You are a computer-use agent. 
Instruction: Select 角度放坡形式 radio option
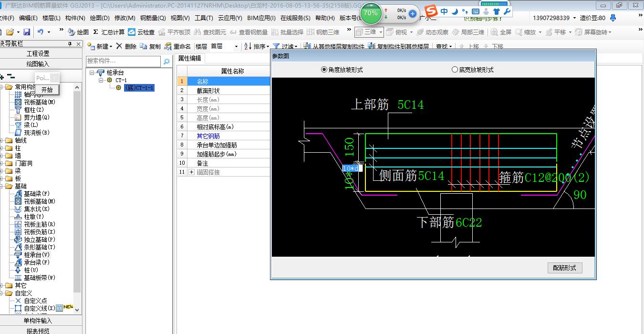coord(342,70)
